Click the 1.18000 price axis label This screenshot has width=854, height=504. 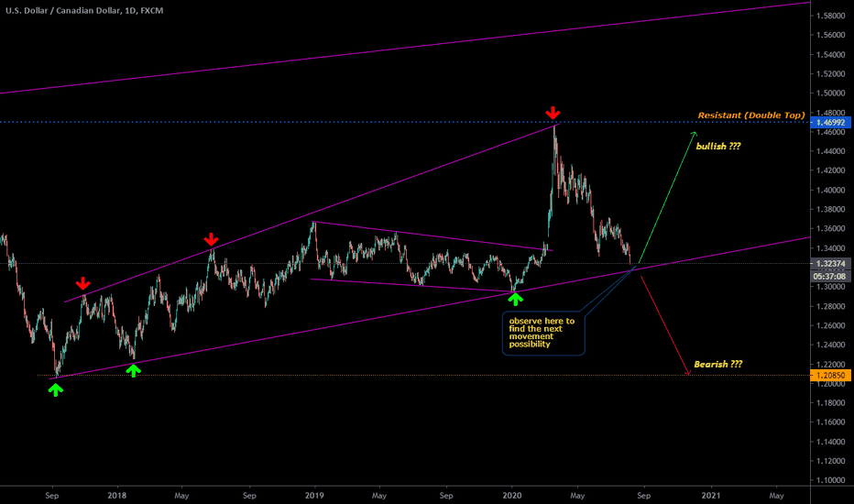[830, 402]
